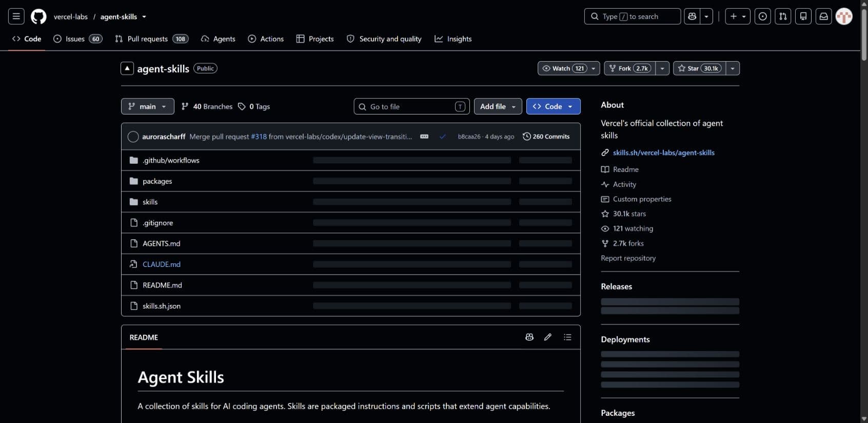
Task: Open the CLAUDE.md symlink file
Action: (161, 264)
